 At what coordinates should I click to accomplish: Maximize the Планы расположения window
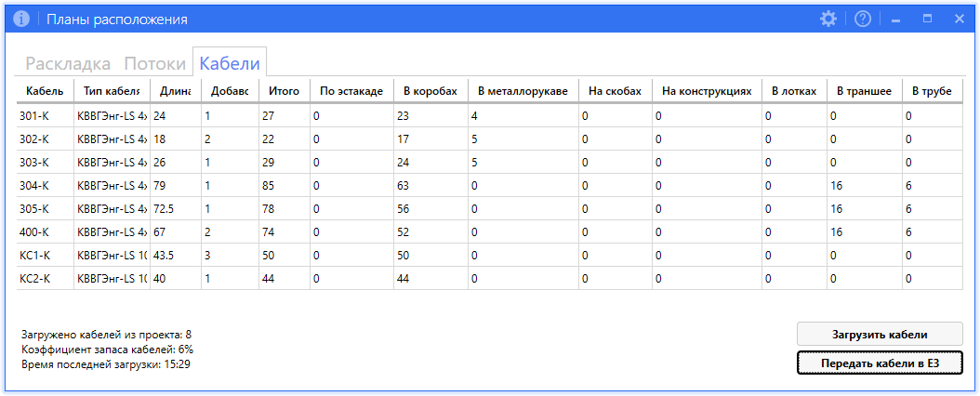point(927,19)
